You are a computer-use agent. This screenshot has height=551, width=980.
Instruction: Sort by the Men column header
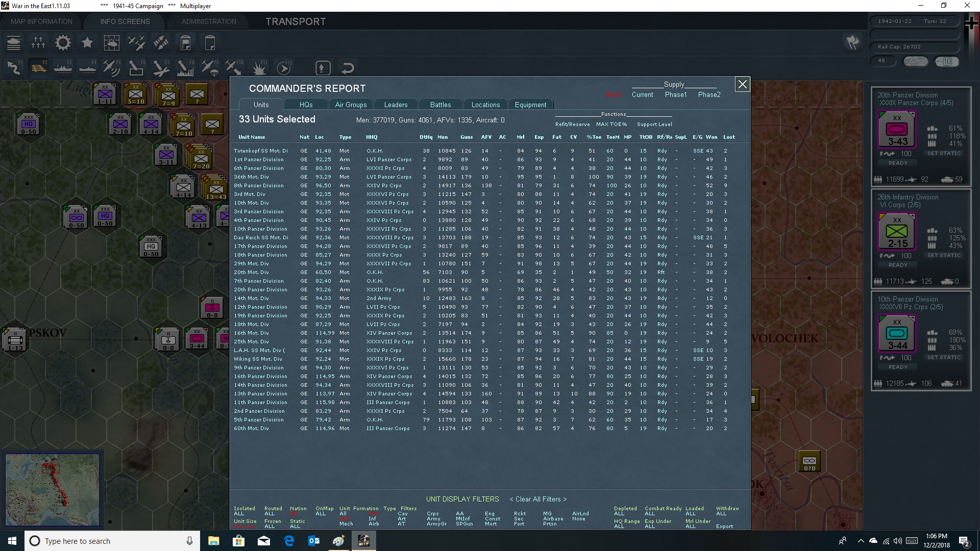pyautogui.click(x=443, y=137)
